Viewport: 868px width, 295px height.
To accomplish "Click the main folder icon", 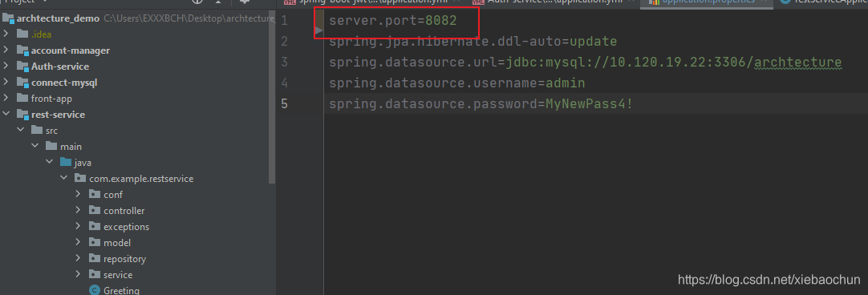I will pyautogui.click(x=51, y=147).
